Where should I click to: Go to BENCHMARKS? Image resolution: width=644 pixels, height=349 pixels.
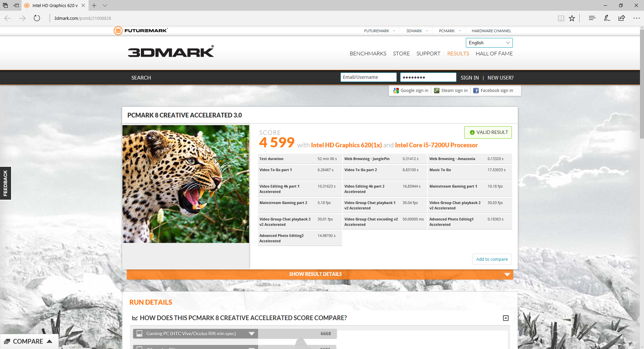pyautogui.click(x=368, y=54)
